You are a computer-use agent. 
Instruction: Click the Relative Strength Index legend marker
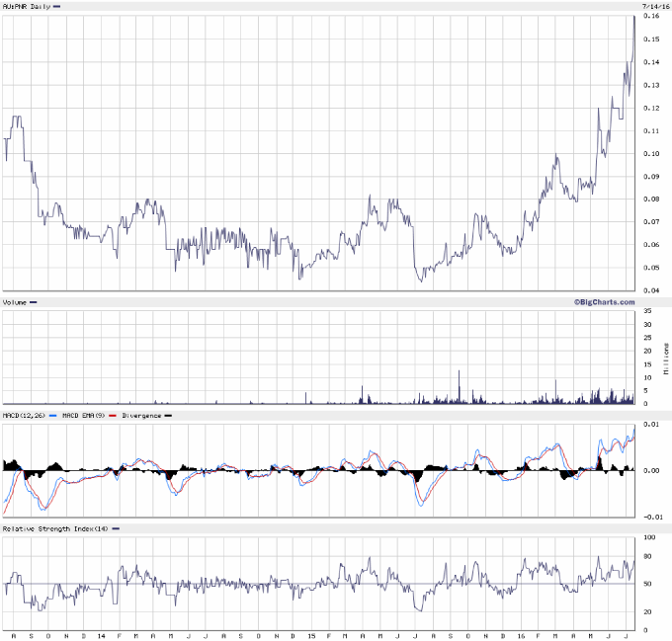[x=116, y=529]
